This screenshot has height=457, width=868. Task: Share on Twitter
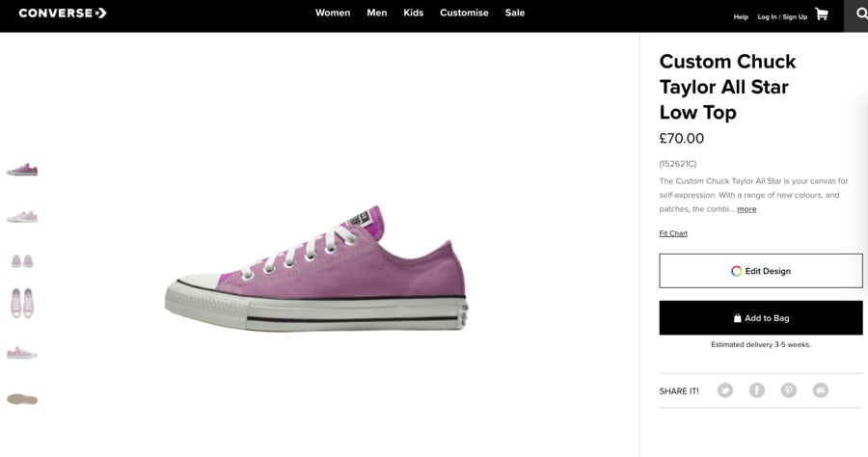point(725,390)
